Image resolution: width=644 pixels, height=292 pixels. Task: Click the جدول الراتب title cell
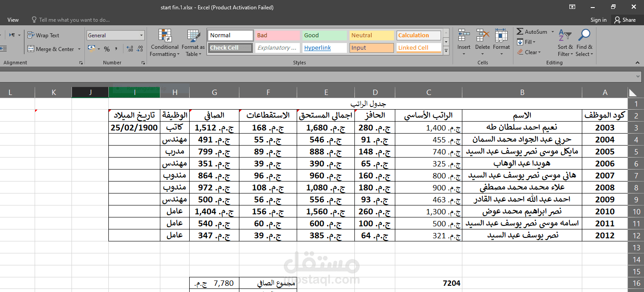click(x=368, y=104)
